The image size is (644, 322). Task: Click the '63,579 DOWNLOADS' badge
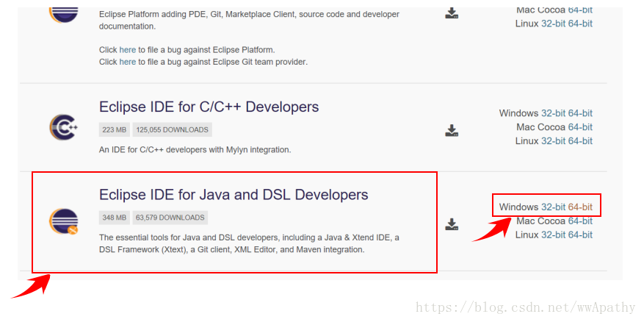[170, 218]
